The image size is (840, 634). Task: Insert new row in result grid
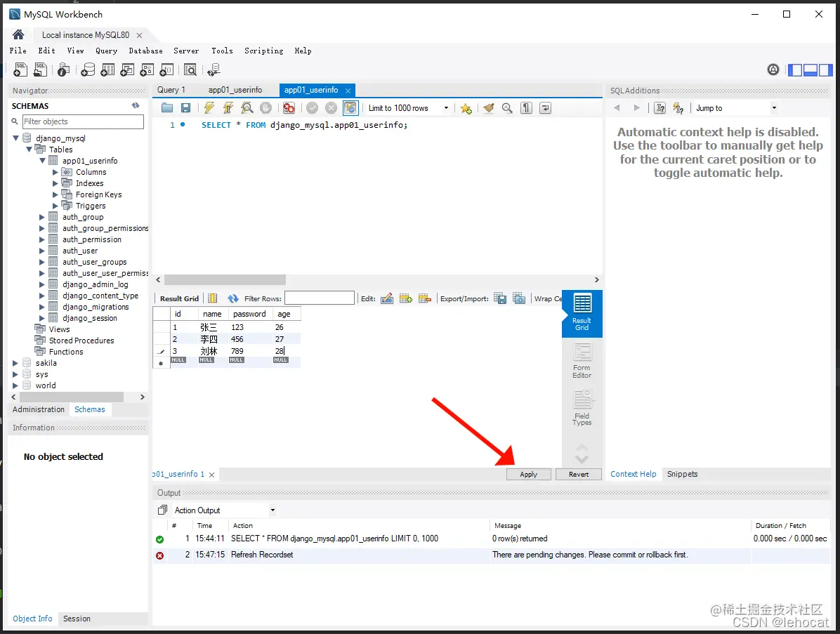[406, 299]
